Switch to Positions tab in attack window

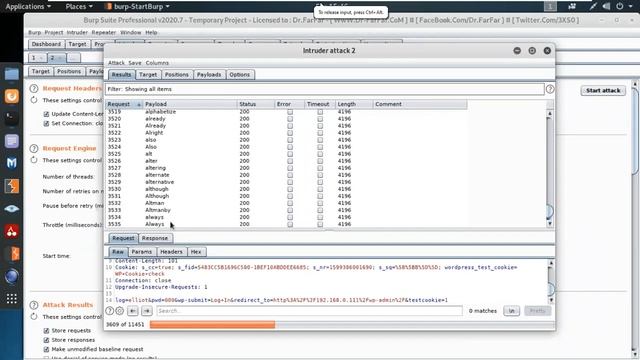[x=176, y=75]
